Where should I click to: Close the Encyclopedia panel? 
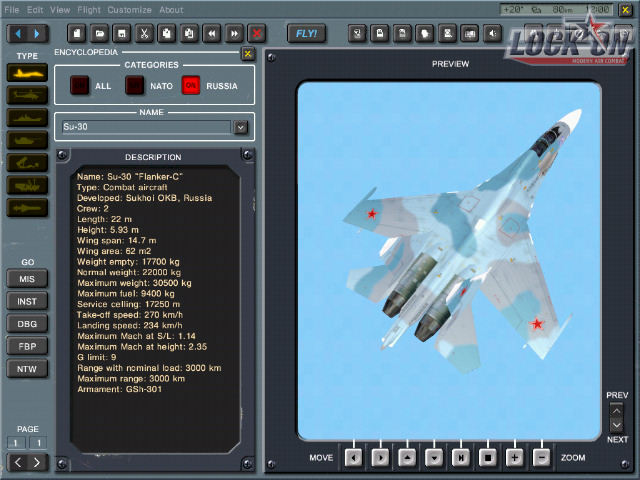coord(248,53)
